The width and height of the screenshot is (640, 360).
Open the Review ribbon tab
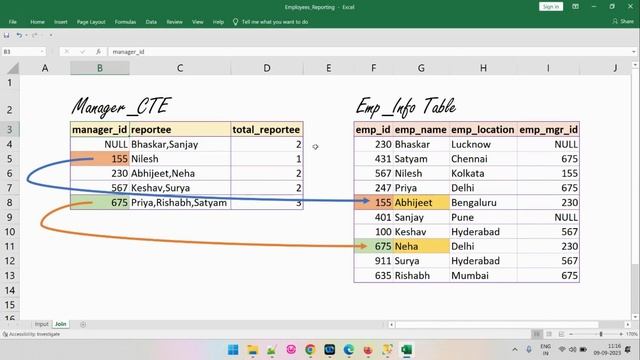(x=174, y=22)
